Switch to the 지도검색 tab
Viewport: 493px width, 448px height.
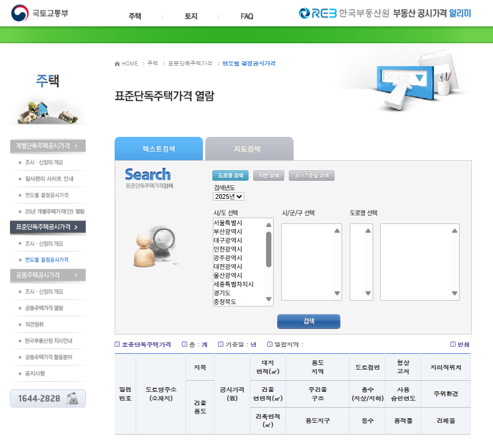(x=249, y=149)
